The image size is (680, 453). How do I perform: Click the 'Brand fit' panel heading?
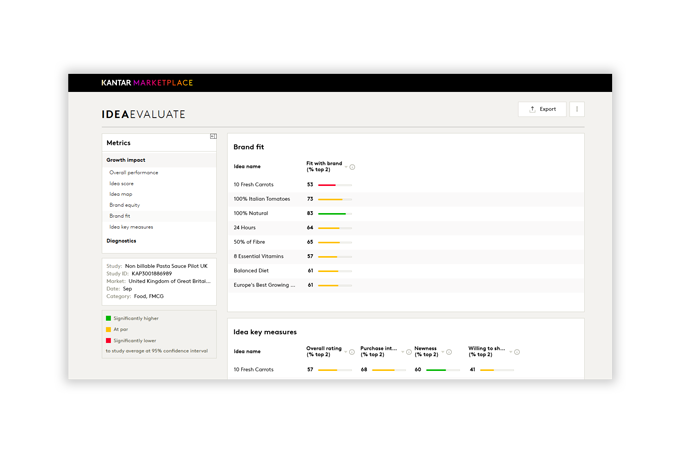point(248,147)
